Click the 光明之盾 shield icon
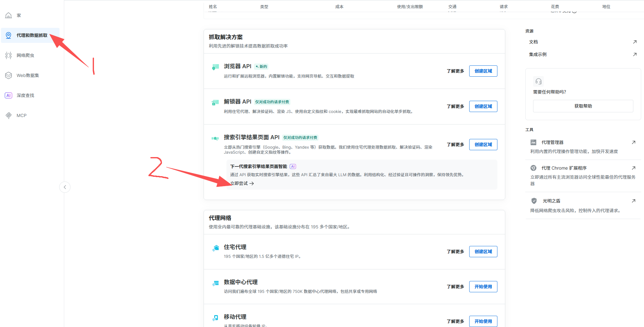This screenshot has height=327, width=644. (x=533, y=201)
